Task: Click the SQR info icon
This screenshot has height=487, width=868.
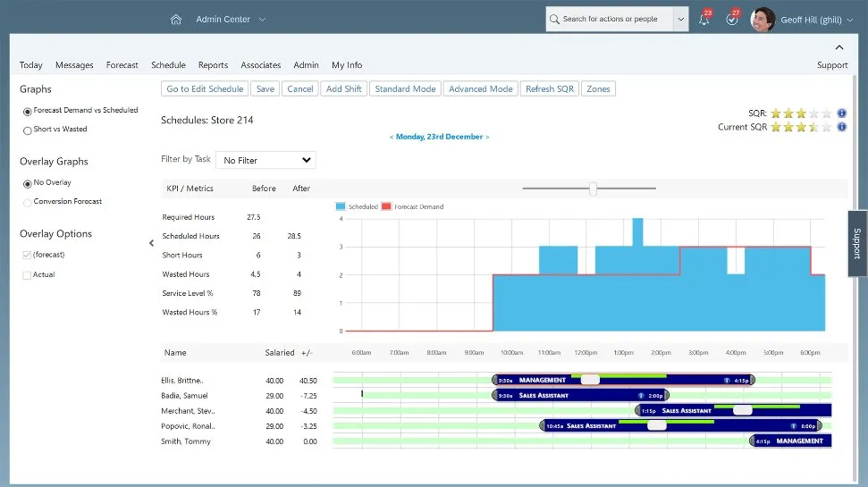Action: point(841,113)
